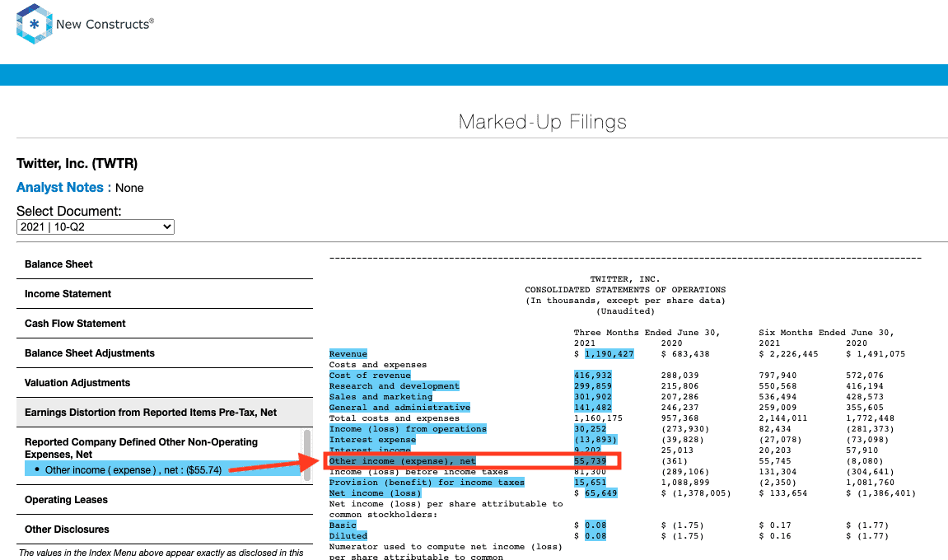Screen dimensions: 948x560
Task: Open the Balance Sheet menu section
Action: [x=58, y=264]
